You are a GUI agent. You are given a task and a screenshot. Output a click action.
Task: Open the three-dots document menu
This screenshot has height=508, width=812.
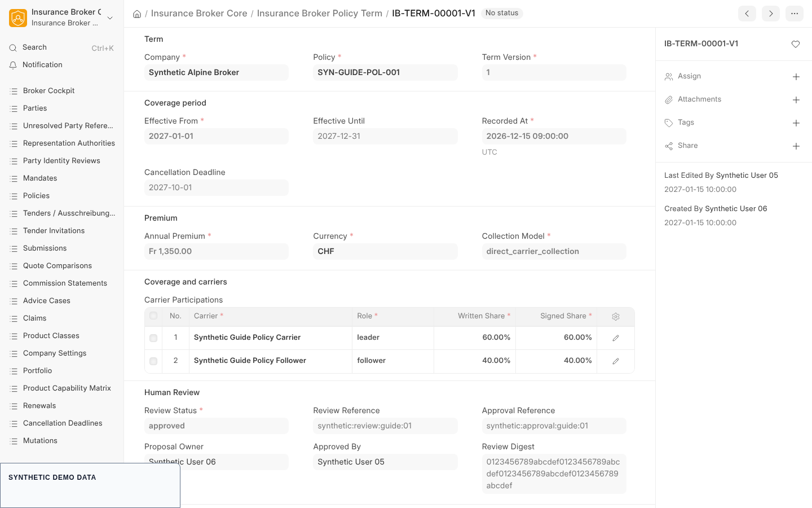tap(795, 14)
